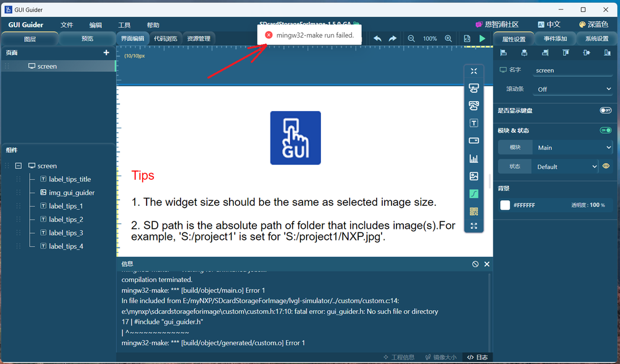
Task: Click the undo arrow in toolbar
Action: pos(377,38)
